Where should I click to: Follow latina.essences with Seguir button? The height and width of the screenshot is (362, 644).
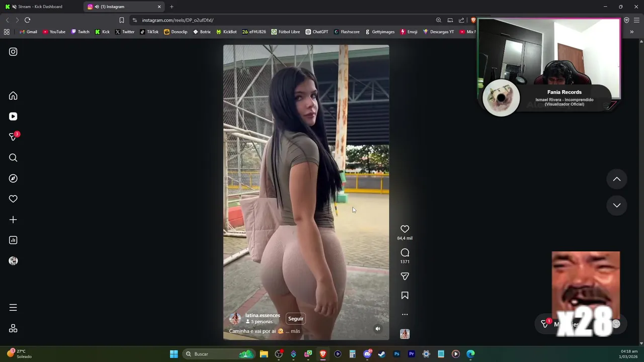pyautogui.click(x=296, y=319)
